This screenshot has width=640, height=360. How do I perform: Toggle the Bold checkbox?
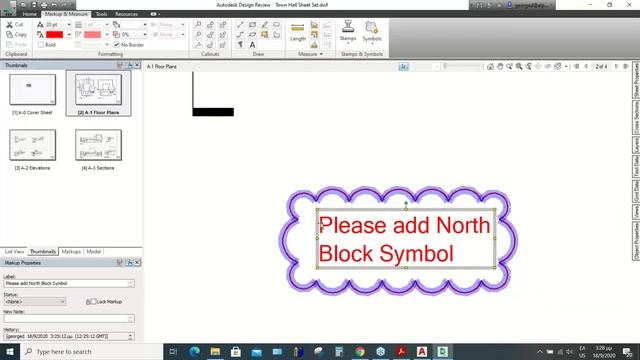pyautogui.click(x=41, y=45)
